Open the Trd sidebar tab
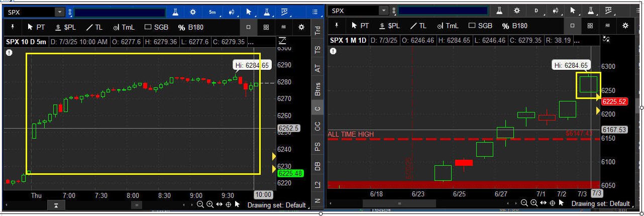Screen dimensions: 644x216 click(317, 30)
